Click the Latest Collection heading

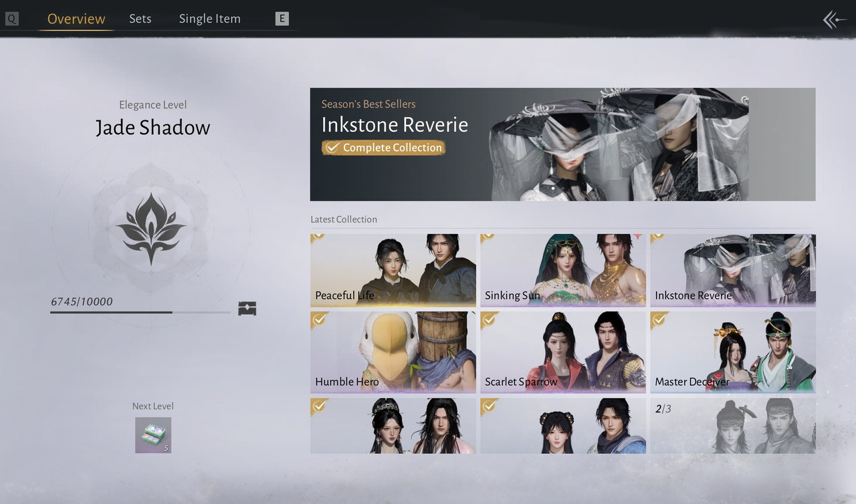point(344,219)
